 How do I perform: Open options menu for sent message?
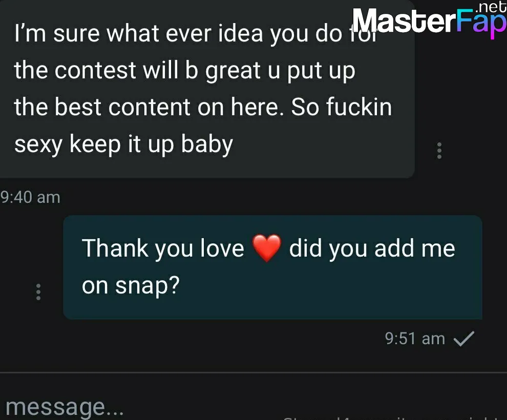(38, 292)
